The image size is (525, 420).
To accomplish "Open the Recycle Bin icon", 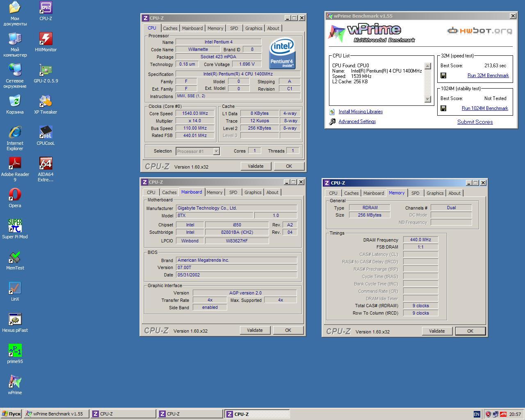I will [x=15, y=104].
